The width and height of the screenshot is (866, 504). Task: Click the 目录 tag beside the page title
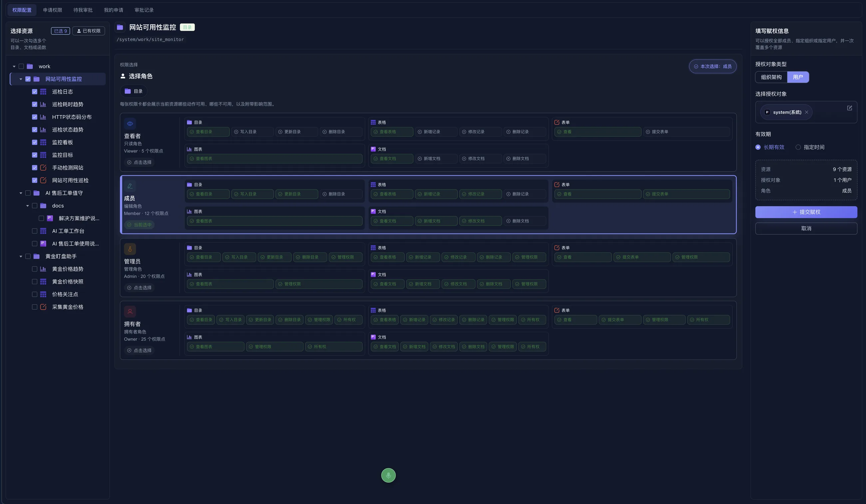coord(187,27)
